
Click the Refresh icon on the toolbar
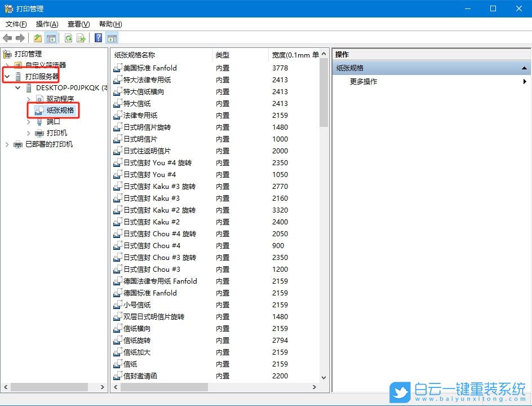tap(68, 38)
